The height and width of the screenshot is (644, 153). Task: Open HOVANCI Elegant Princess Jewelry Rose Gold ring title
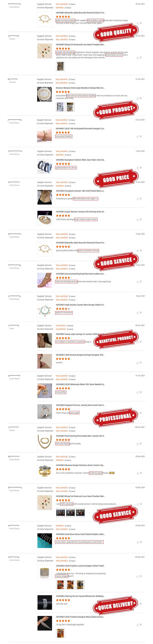[x=80, y=405]
